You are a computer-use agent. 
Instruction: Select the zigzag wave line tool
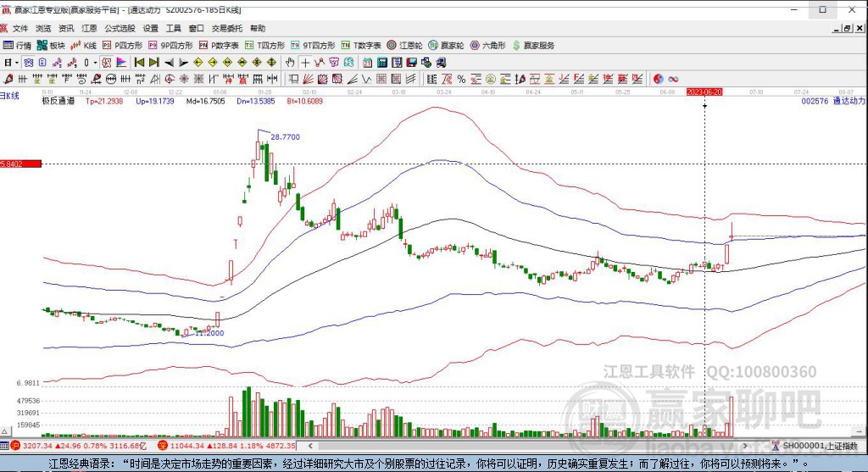pyautogui.click(x=366, y=79)
